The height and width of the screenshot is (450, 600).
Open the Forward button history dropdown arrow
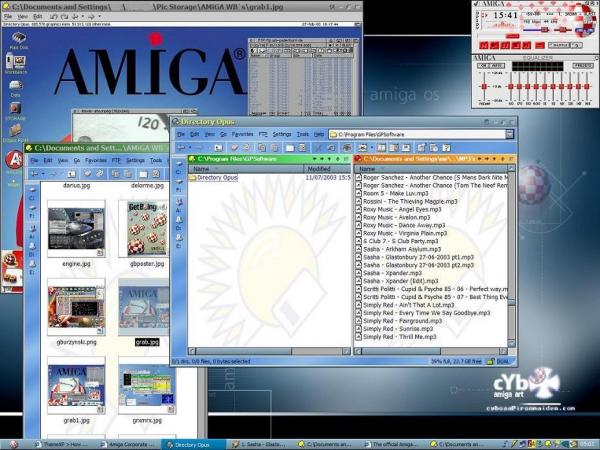209,148
